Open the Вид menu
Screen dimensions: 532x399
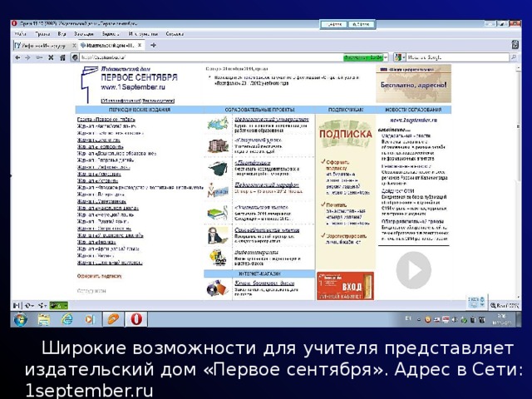(62, 34)
